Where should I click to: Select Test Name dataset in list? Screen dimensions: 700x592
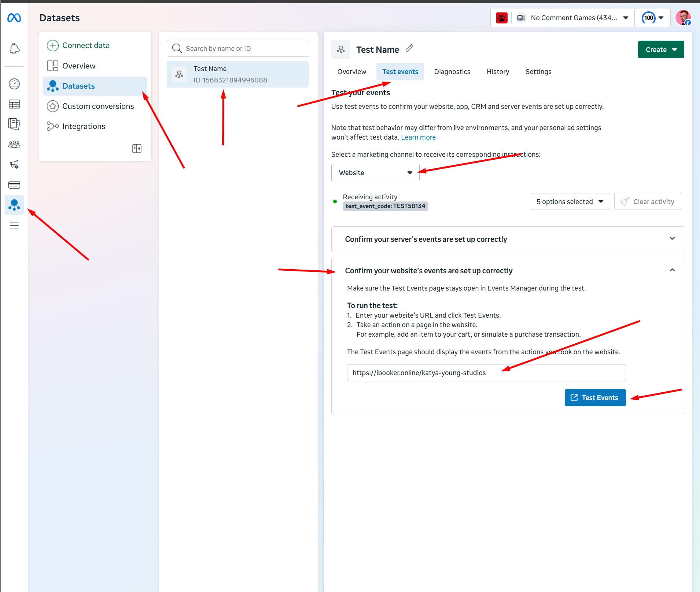click(237, 74)
